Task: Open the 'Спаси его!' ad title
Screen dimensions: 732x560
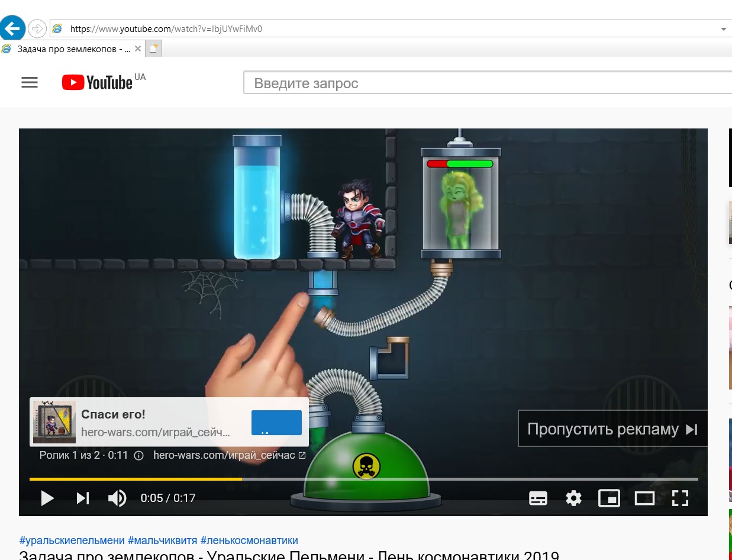Action: tap(113, 414)
